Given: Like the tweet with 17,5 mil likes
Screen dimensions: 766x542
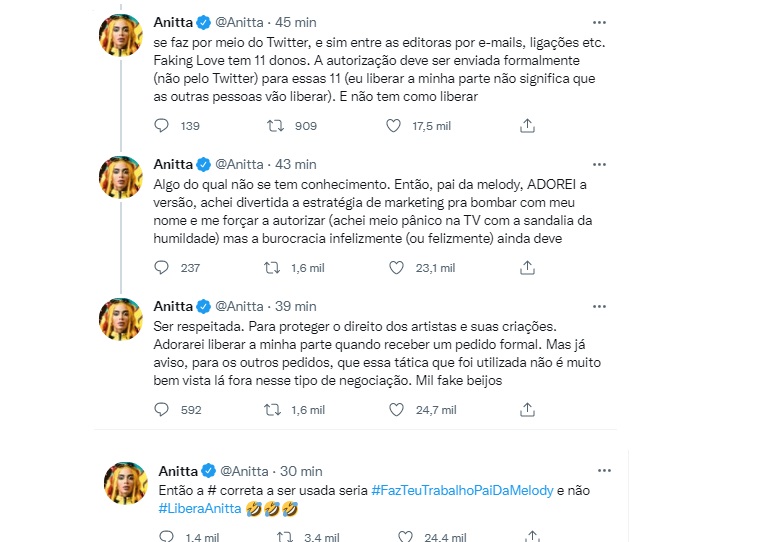Looking at the screenshot, I should [x=395, y=126].
